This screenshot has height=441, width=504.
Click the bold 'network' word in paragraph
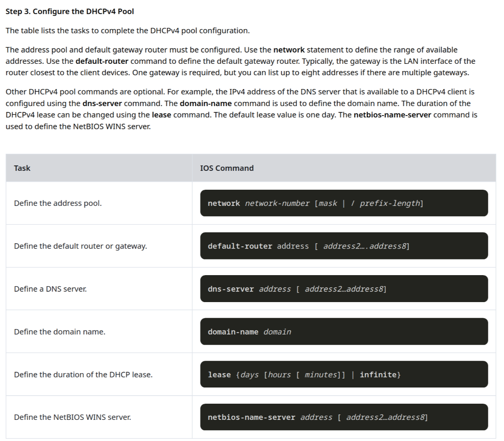(289, 50)
